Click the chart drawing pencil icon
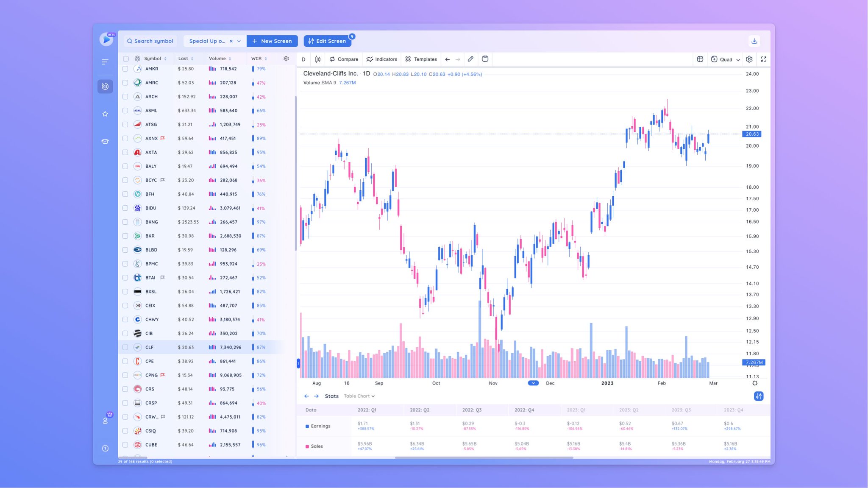The width and height of the screenshot is (868, 488). click(x=470, y=59)
